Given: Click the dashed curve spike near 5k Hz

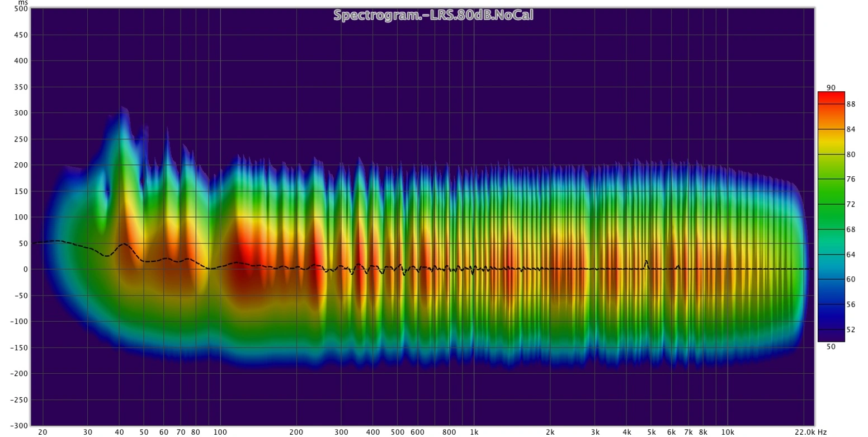Looking at the screenshot, I should pyautogui.click(x=646, y=262).
